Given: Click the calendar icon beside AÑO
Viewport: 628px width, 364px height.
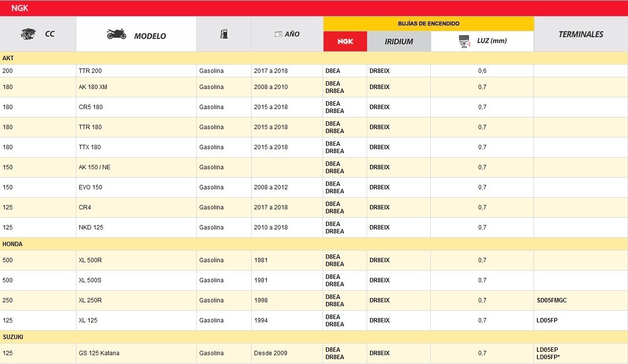Looking at the screenshot, I should point(278,34).
